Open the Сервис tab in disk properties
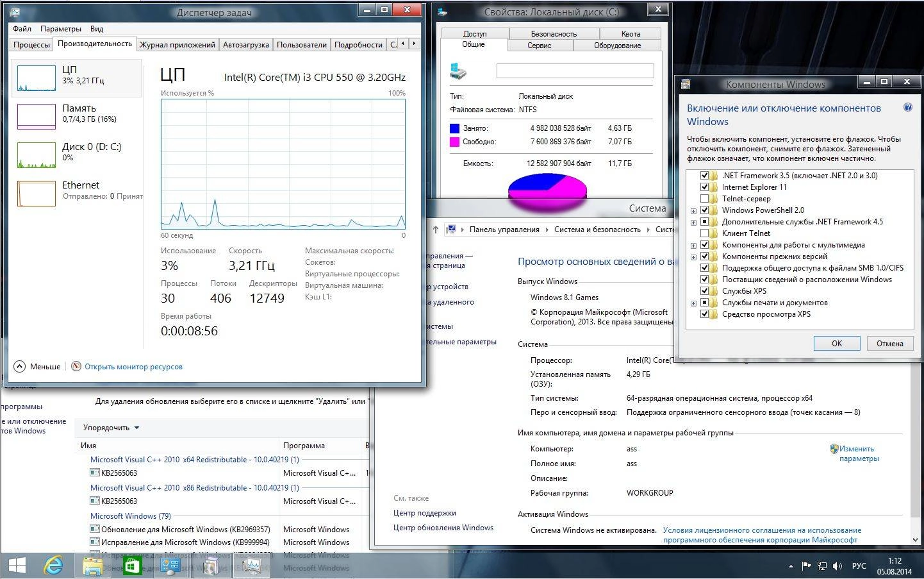Viewport: 924px width, 579px height. coord(540,45)
